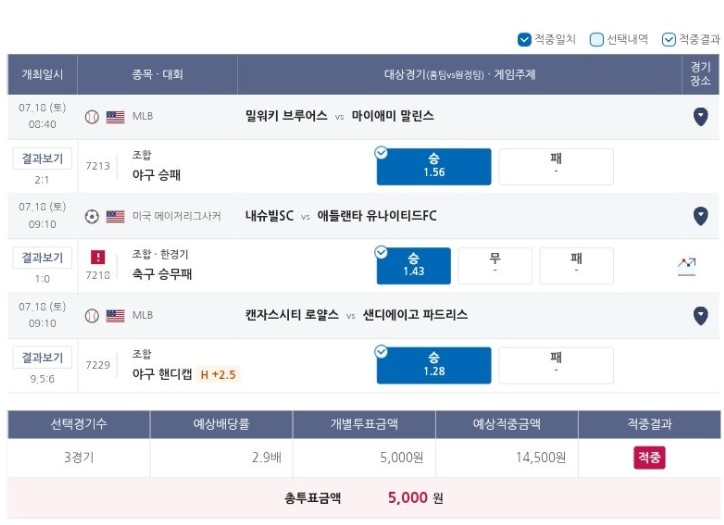Click soccer ball icon beside 미국 메이저리그사커
This screenshot has width=724, height=525.
92,216
